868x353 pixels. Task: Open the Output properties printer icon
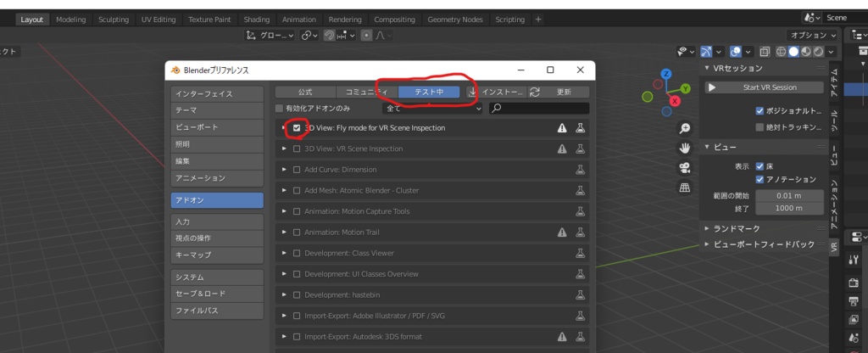coord(853,301)
